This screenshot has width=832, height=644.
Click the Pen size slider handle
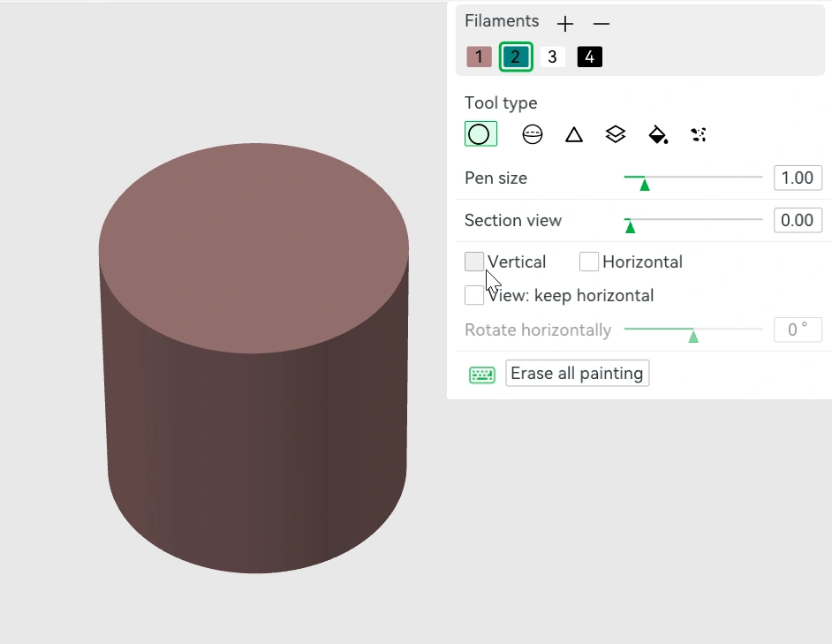click(645, 185)
